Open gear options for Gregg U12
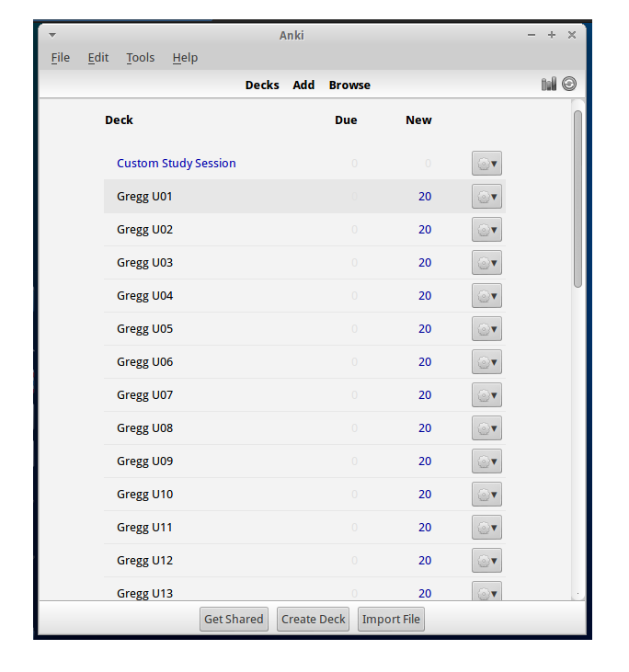 (486, 560)
